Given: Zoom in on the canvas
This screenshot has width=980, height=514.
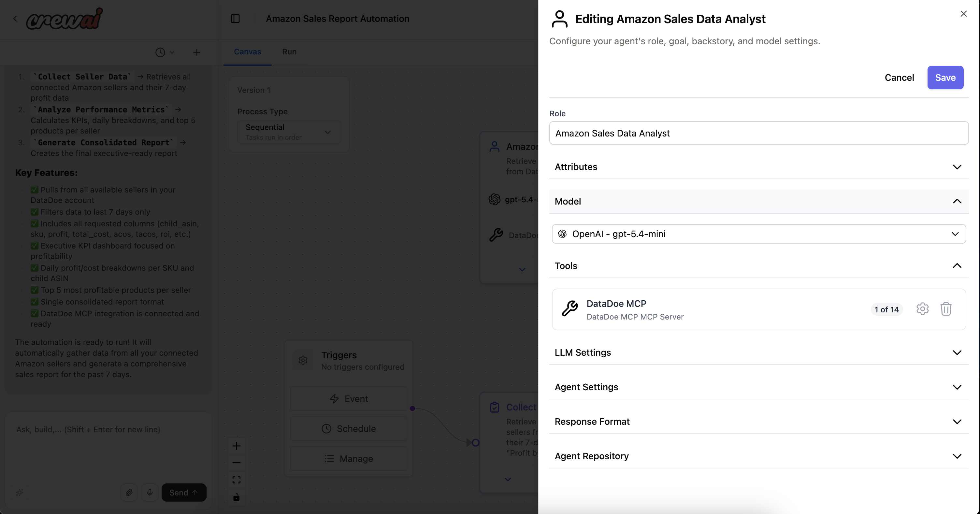Looking at the screenshot, I should click(x=236, y=446).
